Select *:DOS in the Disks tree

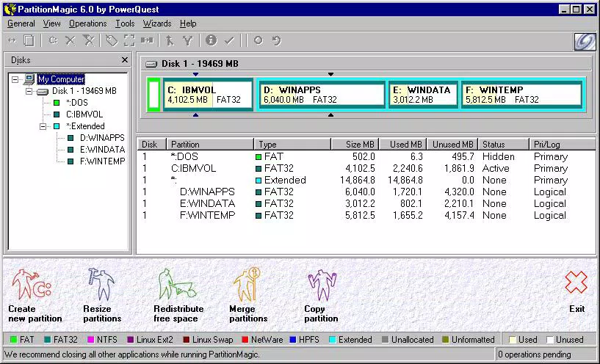(76, 103)
